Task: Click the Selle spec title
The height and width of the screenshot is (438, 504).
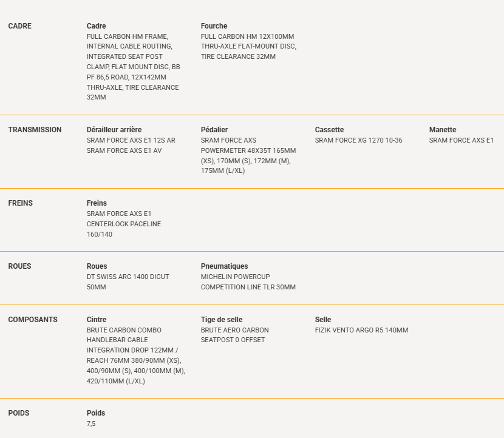Action: 322,320
